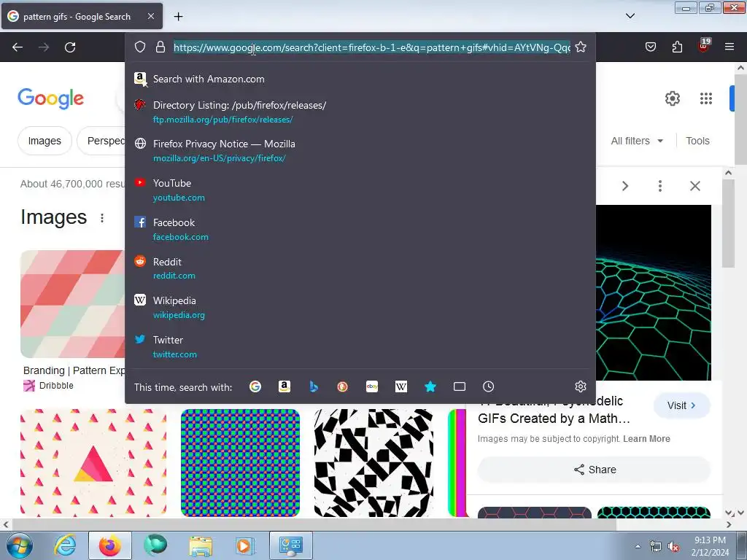Go to next image in preview

point(625,186)
